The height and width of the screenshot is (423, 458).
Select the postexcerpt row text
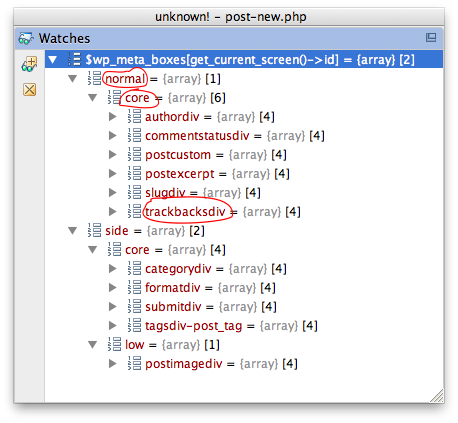click(x=217, y=174)
